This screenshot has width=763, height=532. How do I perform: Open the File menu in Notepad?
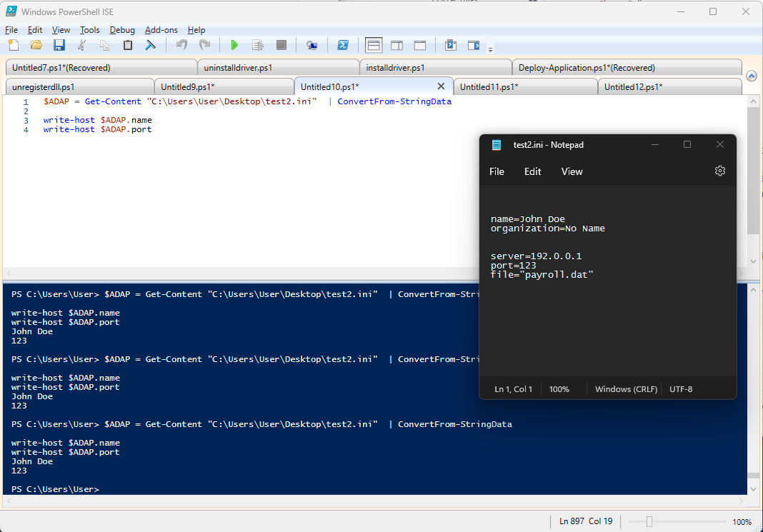[497, 171]
